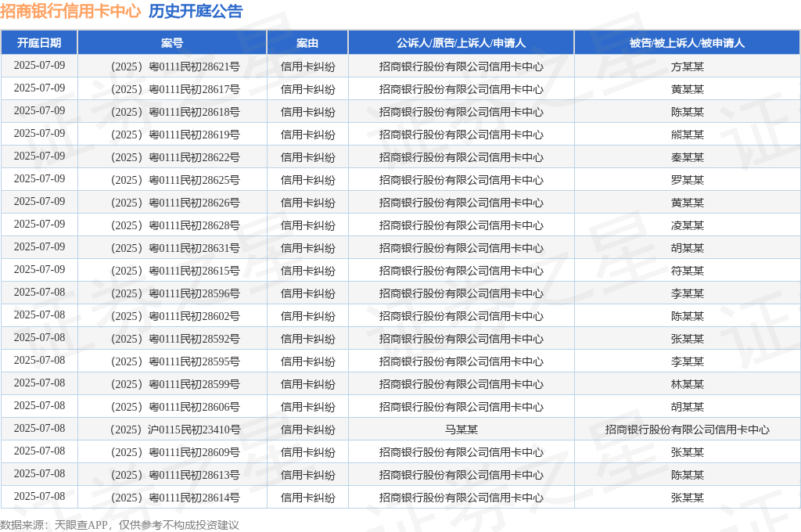Click the 数据来源 天眼查APP footer note
Screen dimensions: 801x532
click(120, 525)
